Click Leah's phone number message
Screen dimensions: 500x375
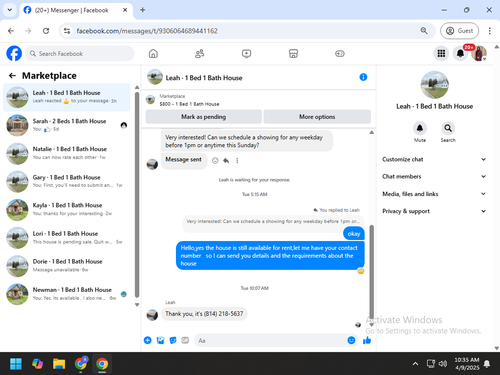pyautogui.click(x=204, y=314)
